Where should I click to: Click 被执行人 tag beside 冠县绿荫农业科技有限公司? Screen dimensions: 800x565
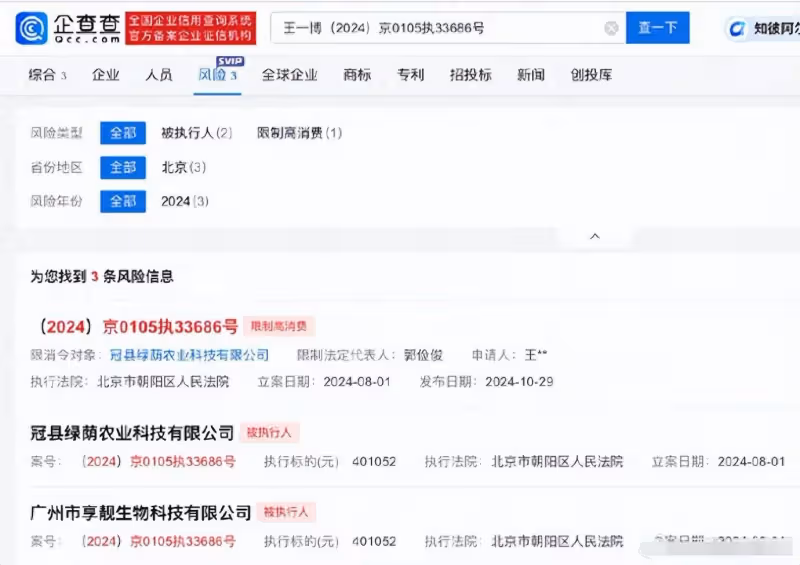coord(269,433)
